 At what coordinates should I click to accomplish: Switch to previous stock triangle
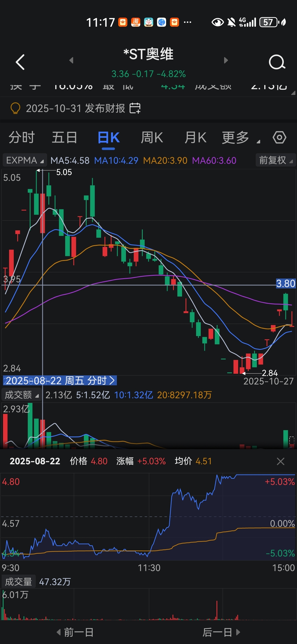point(71,60)
